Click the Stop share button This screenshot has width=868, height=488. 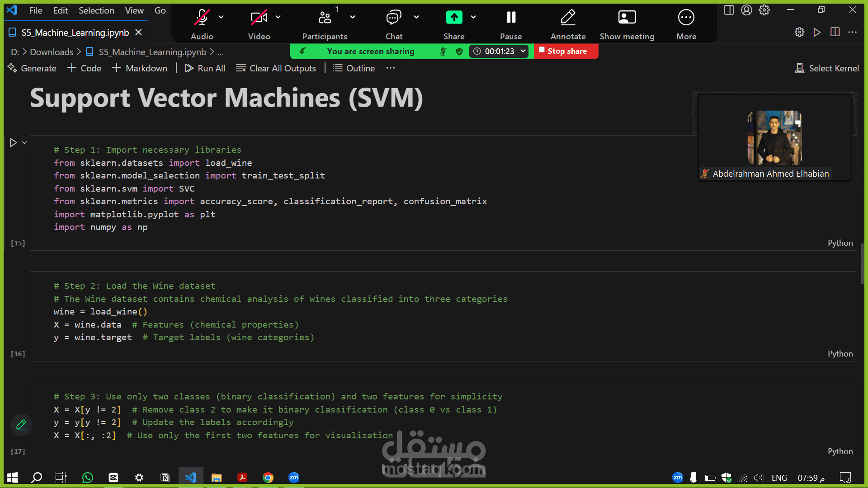[x=566, y=51]
